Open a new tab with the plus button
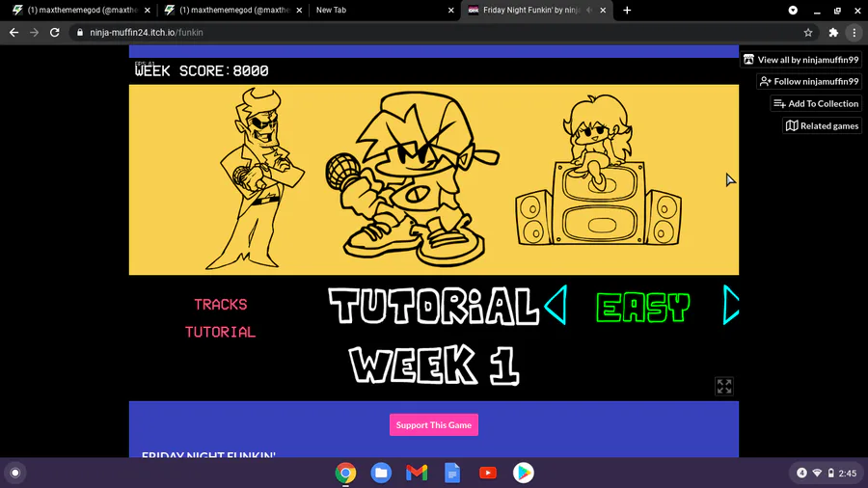868x488 pixels. tap(627, 10)
